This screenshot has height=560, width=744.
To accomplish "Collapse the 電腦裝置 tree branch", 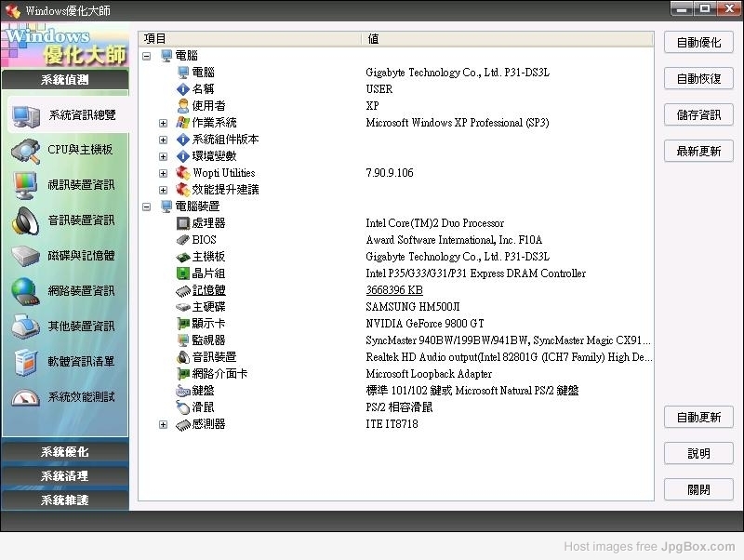I will (x=147, y=207).
